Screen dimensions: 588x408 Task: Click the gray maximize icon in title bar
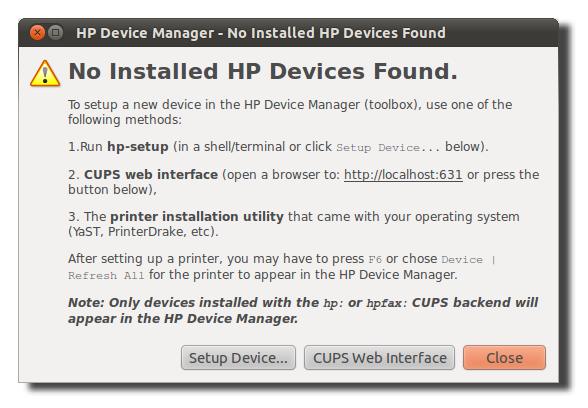(x=56, y=33)
